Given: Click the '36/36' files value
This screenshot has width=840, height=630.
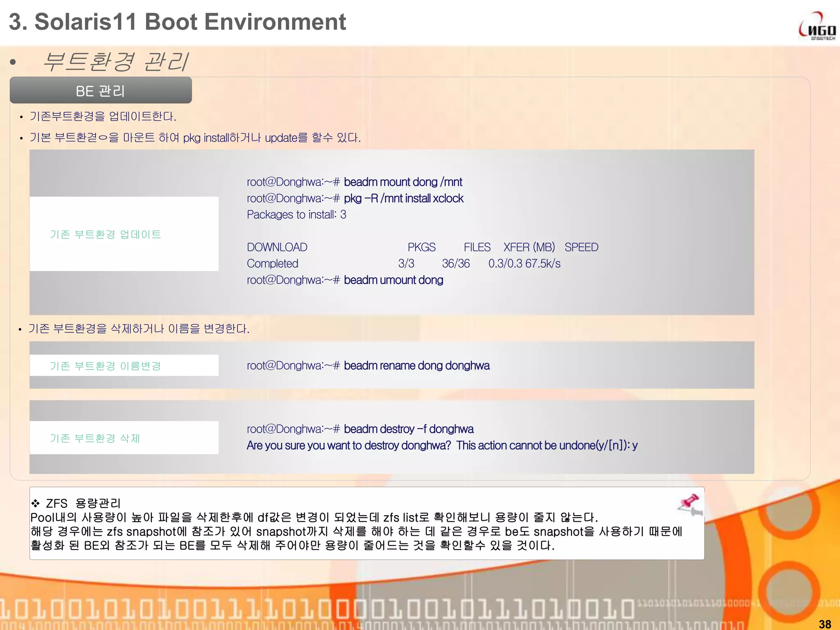Looking at the screenshot, I should point(456,263).
